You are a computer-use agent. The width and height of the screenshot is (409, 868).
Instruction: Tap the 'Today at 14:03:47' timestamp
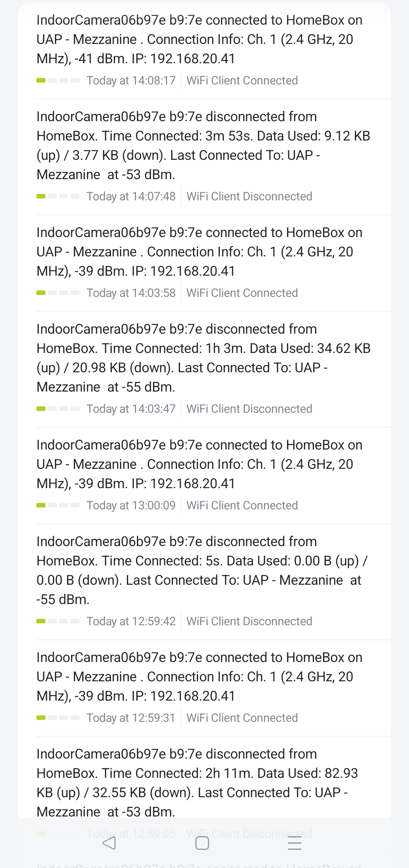pos(131,409)
